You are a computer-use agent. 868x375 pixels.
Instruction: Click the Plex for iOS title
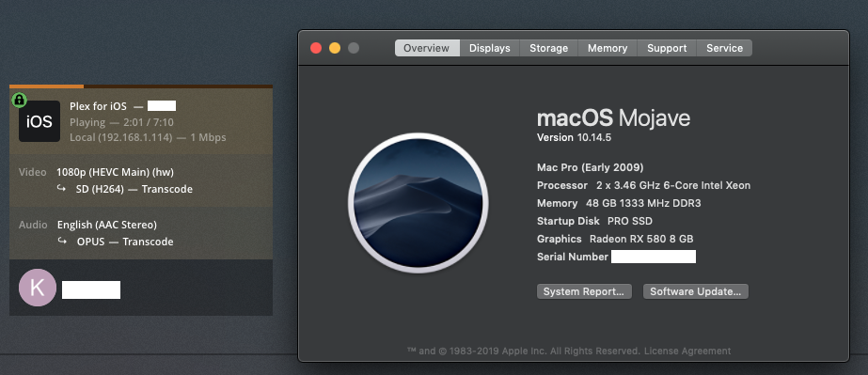98,106
